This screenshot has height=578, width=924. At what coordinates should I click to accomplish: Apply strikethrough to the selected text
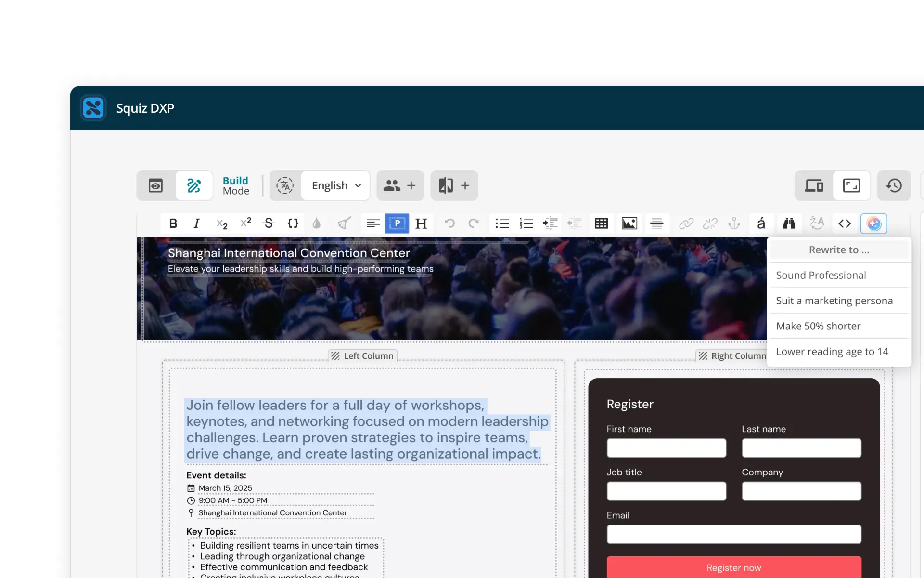[269, 223]
